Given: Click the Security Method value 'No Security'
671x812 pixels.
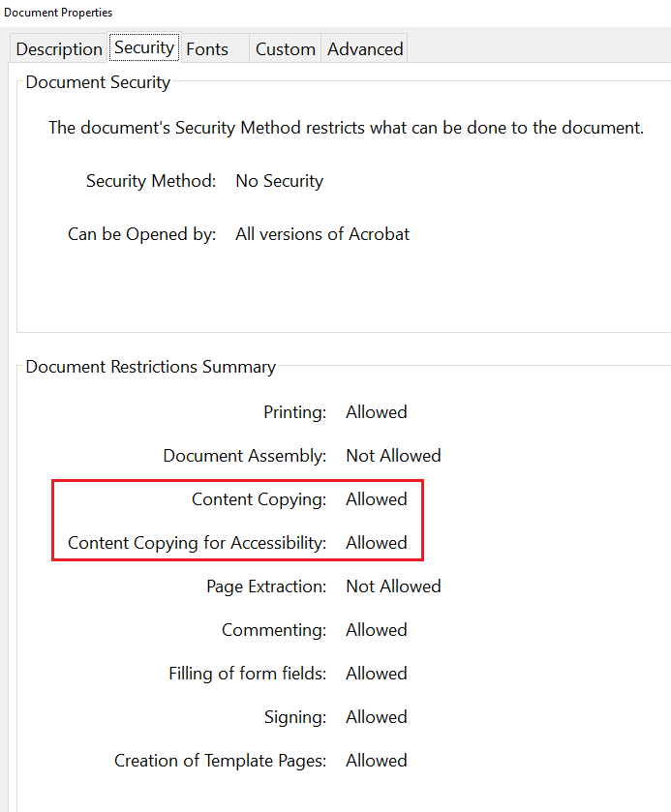Looking at the screenshot, I should tap(279, 181).
